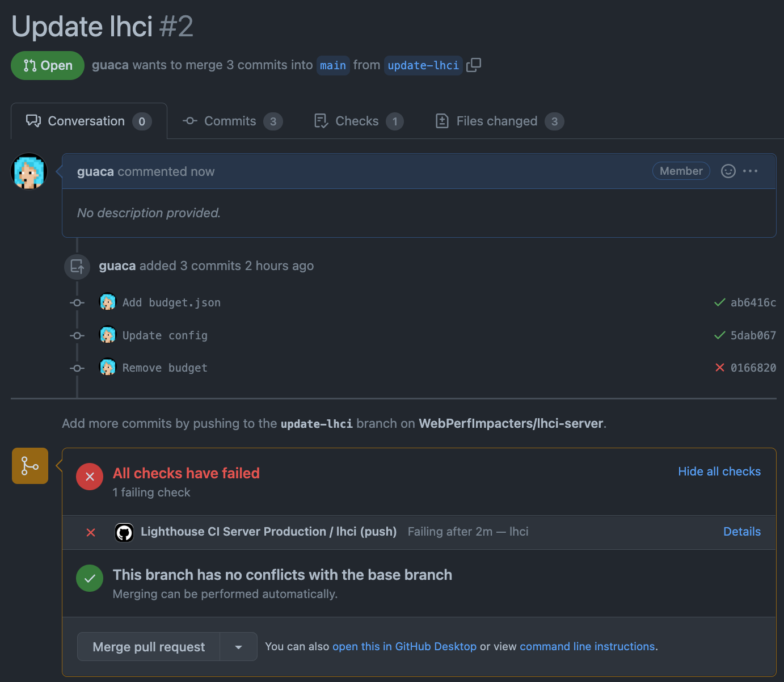Viewport: 784px width, 682px height.
Task: Click the red failed status X for commit 0166820
Action: pyautogui.click(x=720, y=368)
